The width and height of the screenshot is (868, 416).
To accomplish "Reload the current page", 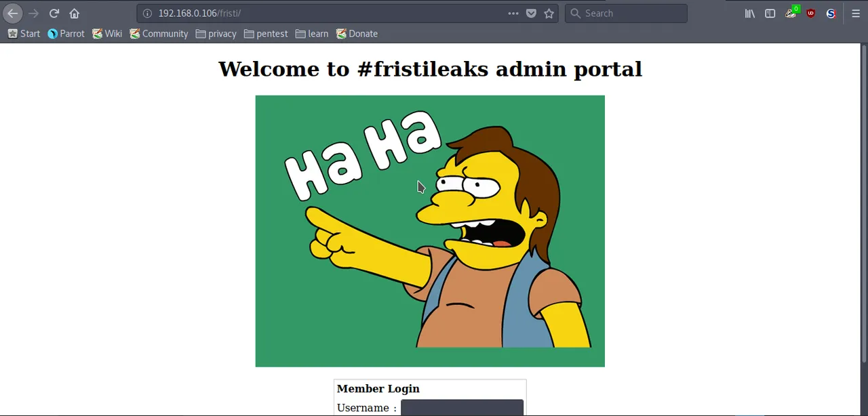I will click(x=54, y=13).
